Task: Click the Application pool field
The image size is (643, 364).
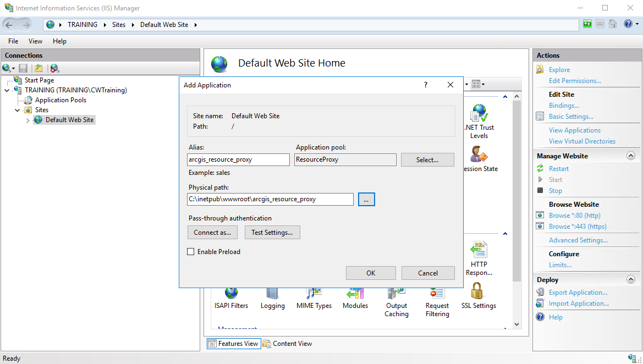Action: [x=345, y=159]
